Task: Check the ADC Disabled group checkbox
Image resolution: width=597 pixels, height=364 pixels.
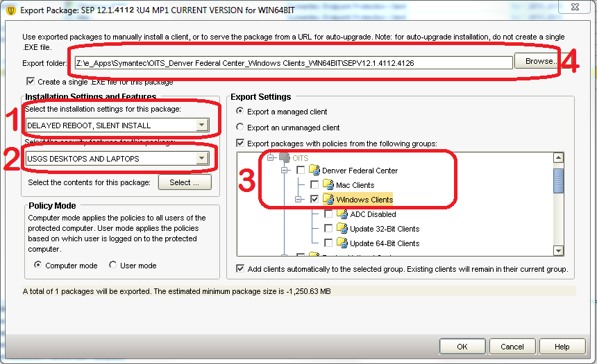Action: (328, 214)
